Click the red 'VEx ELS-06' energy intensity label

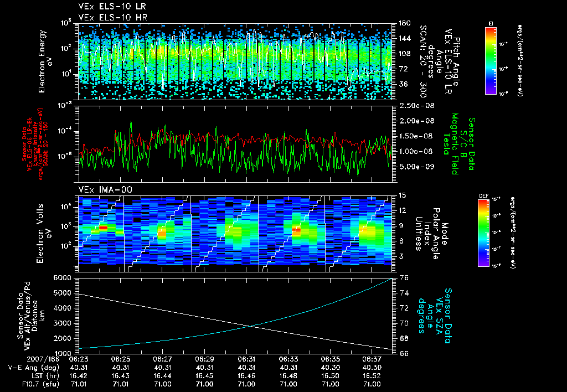point(35,144)
